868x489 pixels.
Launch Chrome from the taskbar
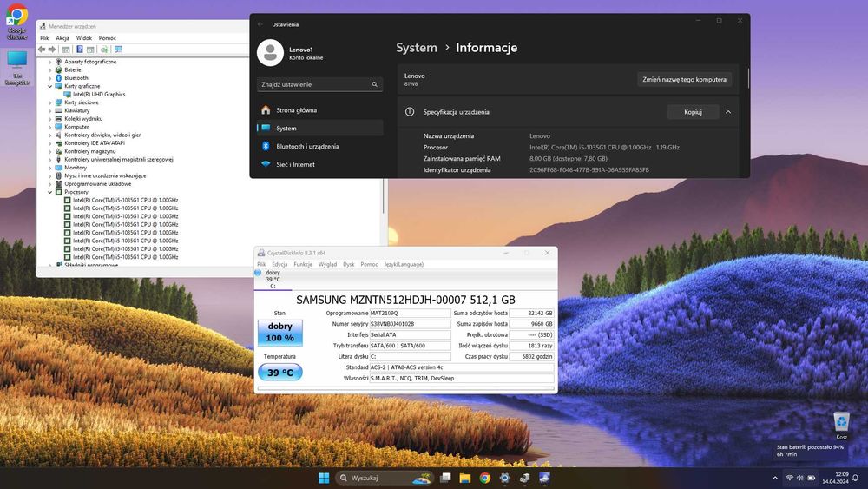click(x=485, y=478)
